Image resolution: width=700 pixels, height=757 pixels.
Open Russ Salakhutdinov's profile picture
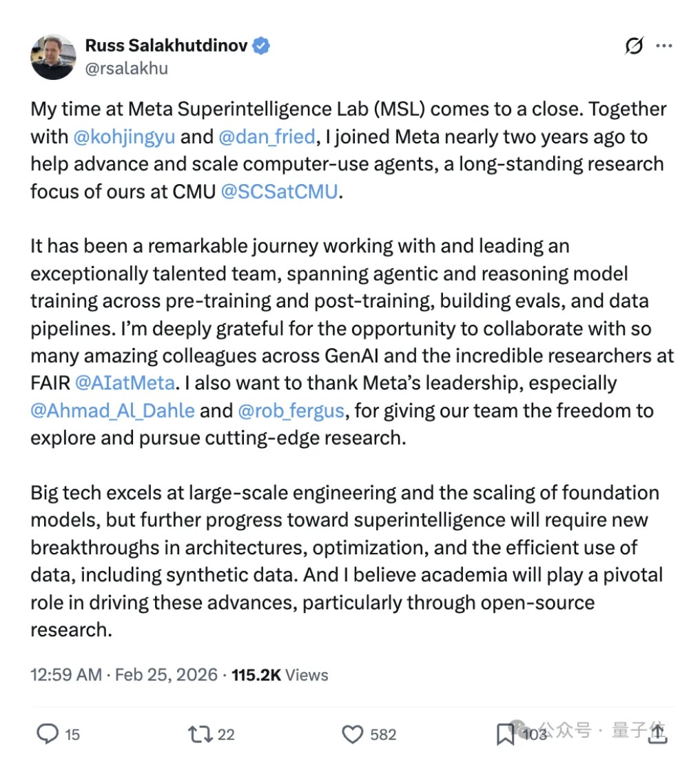click(53, 57)
